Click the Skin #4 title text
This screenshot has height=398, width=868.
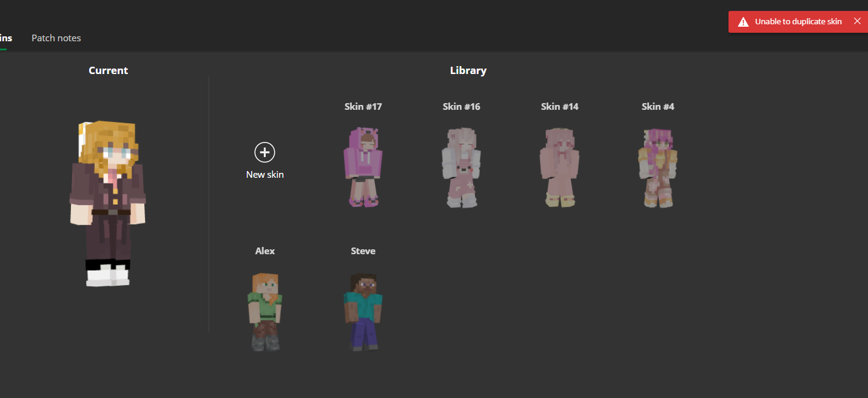[x=658, y=107]
